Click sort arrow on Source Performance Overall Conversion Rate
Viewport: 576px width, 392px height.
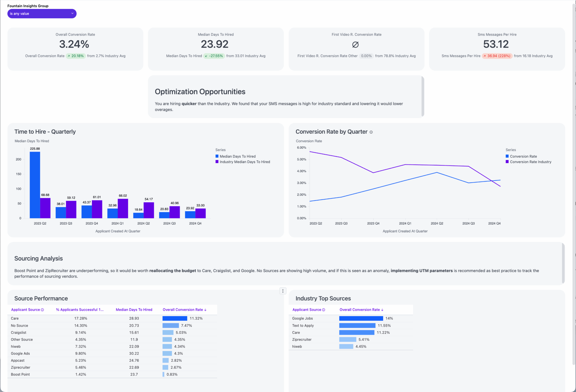pos(205,310)
